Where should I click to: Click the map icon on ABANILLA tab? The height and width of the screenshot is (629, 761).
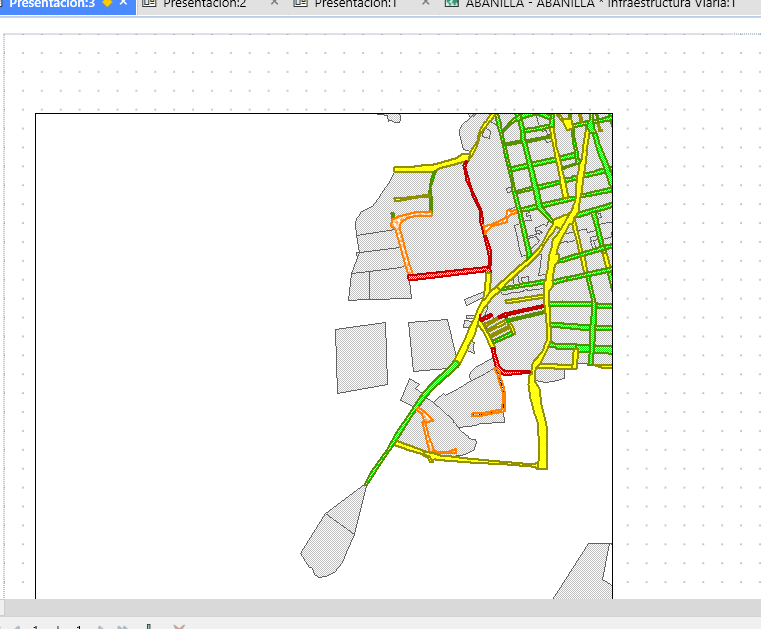[452, 3]
